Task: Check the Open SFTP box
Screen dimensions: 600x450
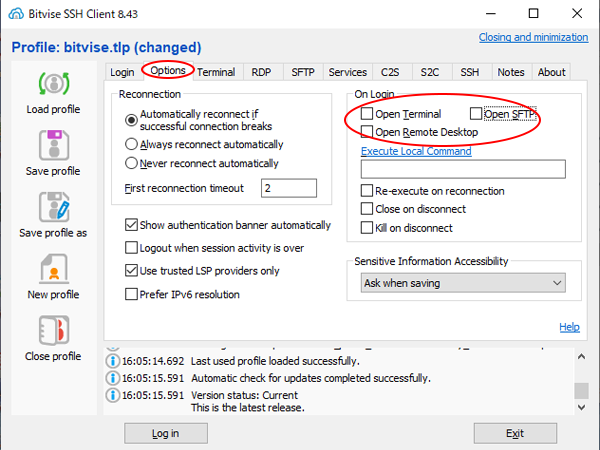Action: (476, 114)
